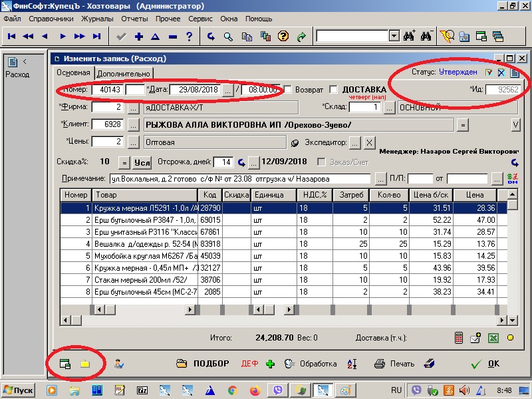Open the Отчеты menu
Screen dimensions: 532x399
[134, 19]
